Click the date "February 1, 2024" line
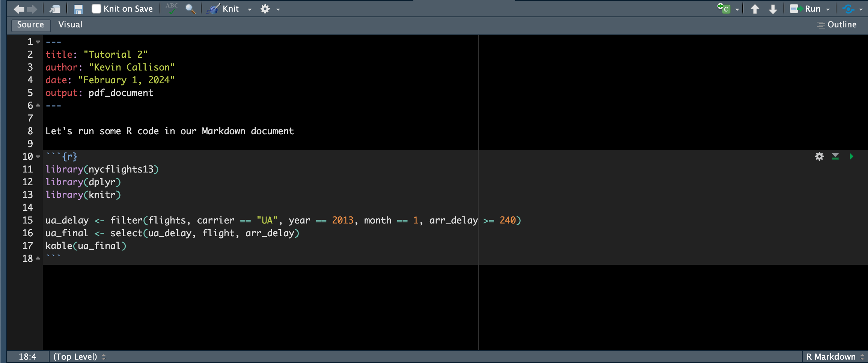868x363 pixels. point(110,80)
